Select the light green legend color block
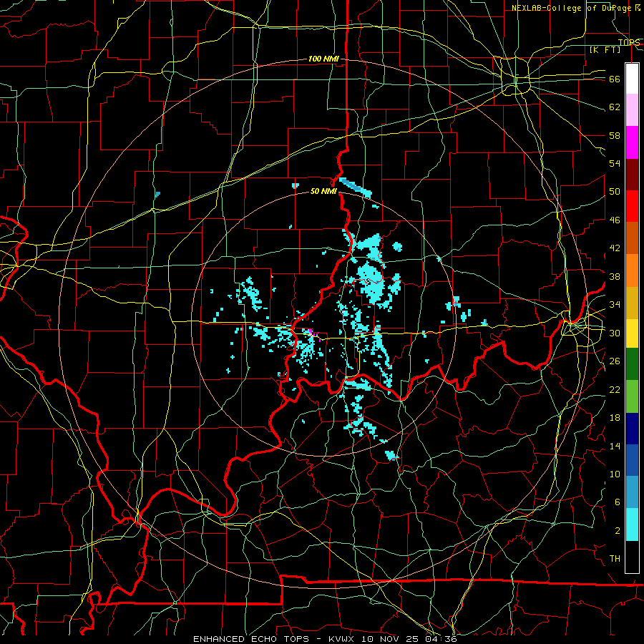This screenshot has height=644, width=644. pos(632,396)
